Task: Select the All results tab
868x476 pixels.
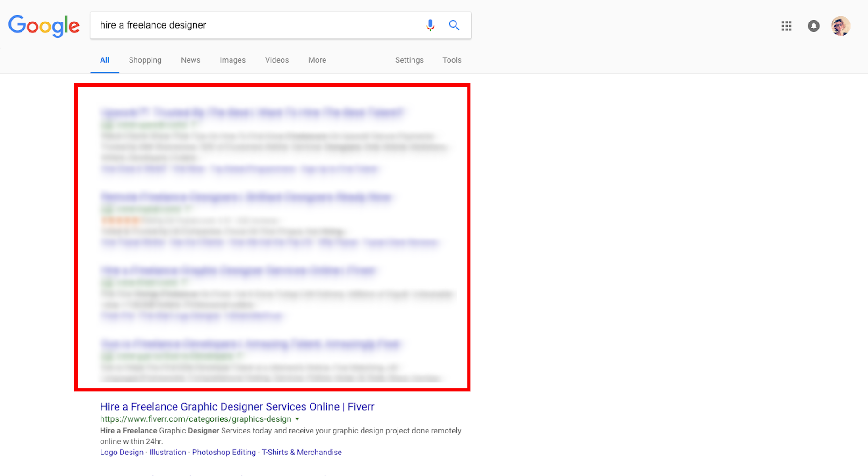Action: [105, 60]
